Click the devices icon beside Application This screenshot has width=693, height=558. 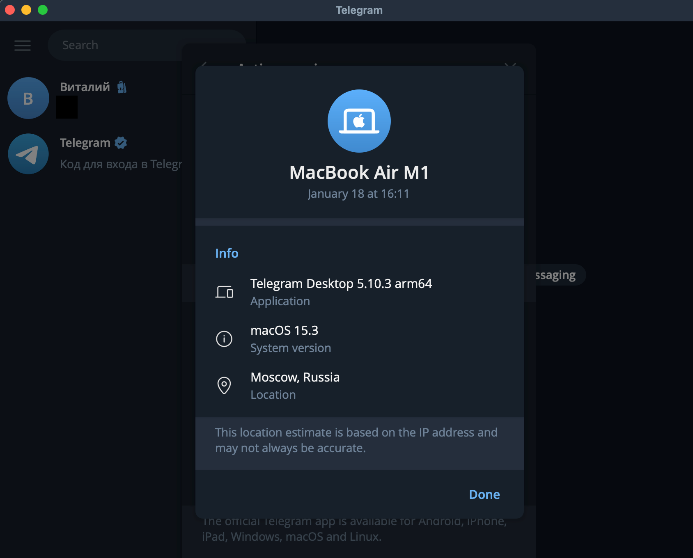coord(224,292)
